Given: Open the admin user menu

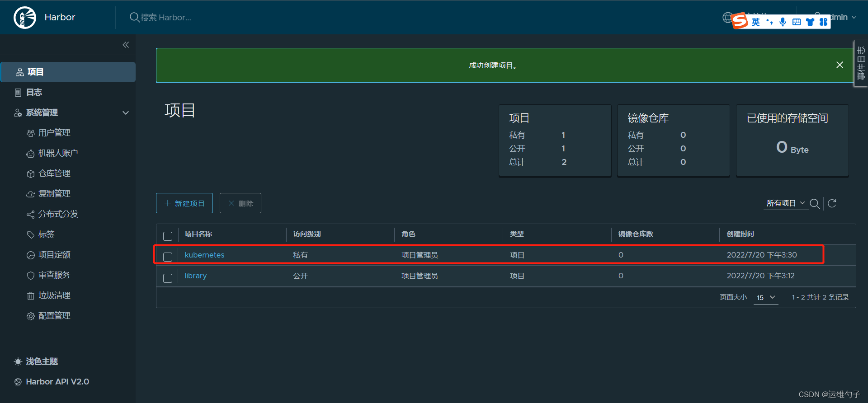Looking at the screenshot, I should (x=843, y=17).
